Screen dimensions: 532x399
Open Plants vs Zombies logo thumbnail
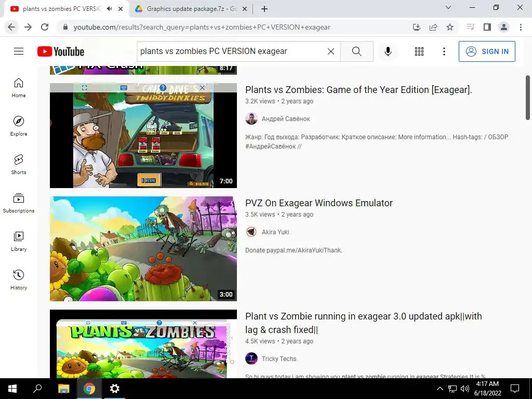click(143, 344)
